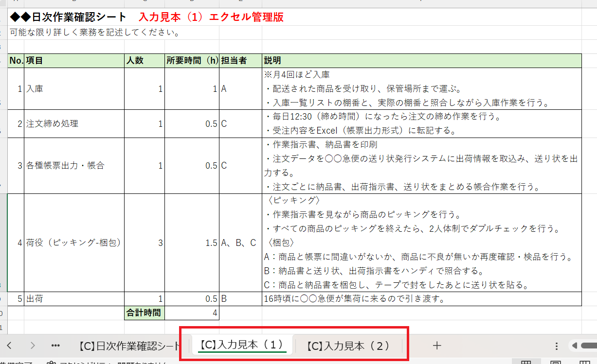The width and height of the screenshot is (597, 364).
Task: Click the previous sheet arrow
Action: 9,346
